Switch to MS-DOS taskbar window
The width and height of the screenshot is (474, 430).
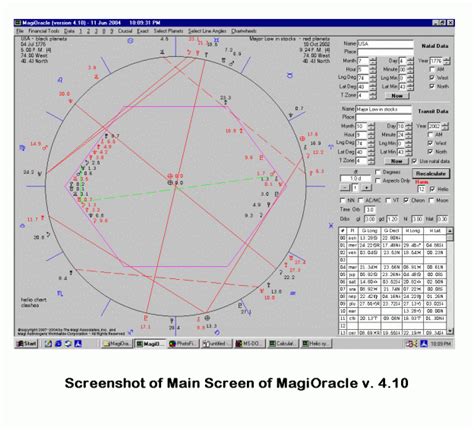click(250, 343)
